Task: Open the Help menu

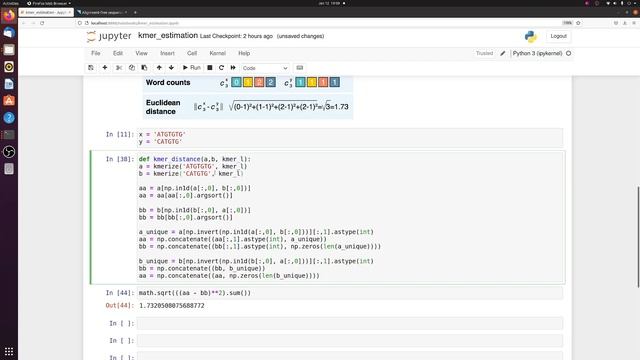Action: [244, 53]
